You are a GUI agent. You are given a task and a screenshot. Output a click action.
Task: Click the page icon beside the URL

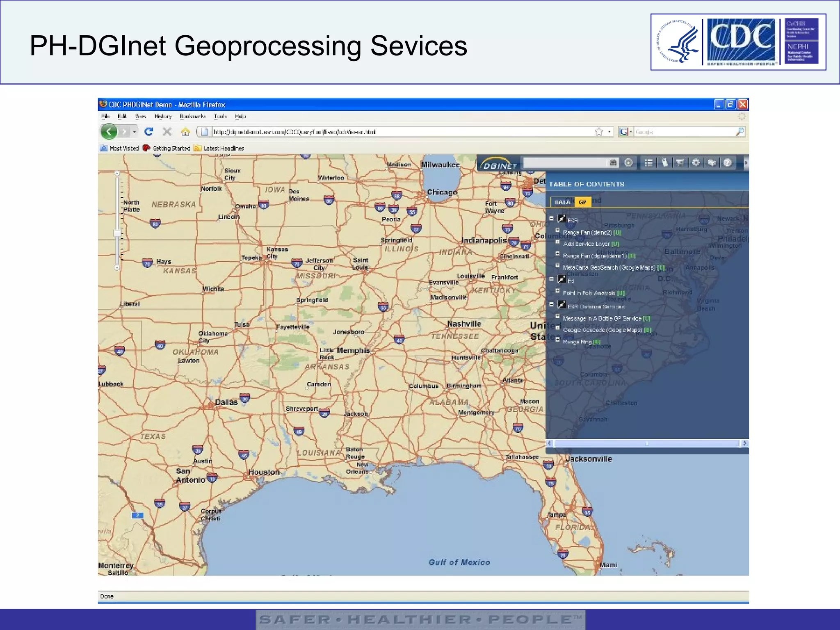205,132
